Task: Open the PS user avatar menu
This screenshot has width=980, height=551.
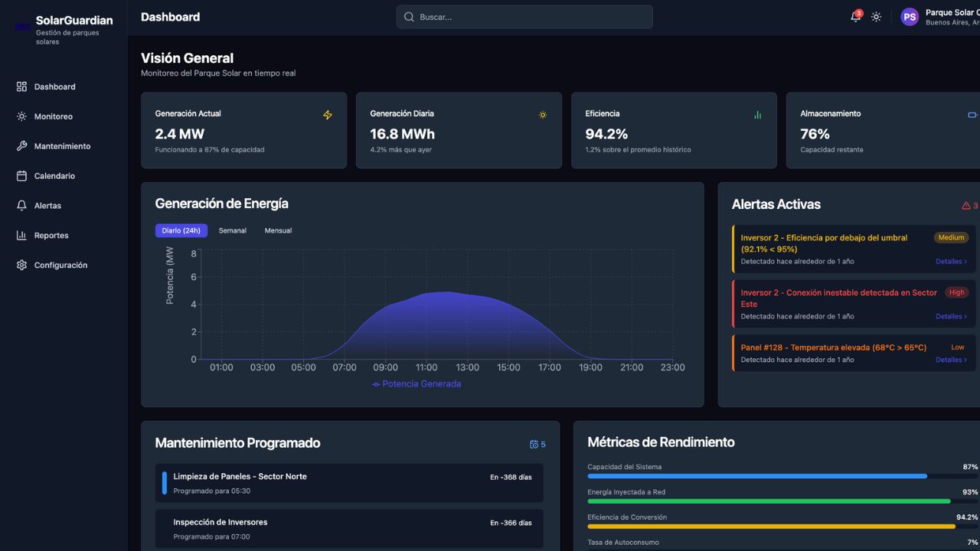Action: tap(910, 17)
